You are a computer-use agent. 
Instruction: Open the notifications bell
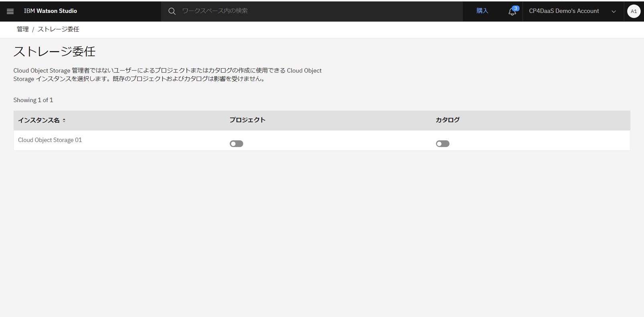[x=512, y=11]
